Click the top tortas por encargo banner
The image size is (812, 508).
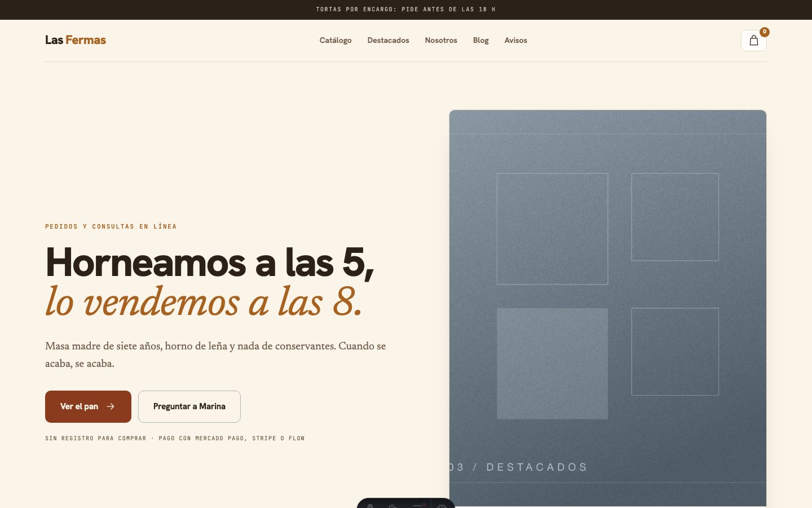[406, 10]
